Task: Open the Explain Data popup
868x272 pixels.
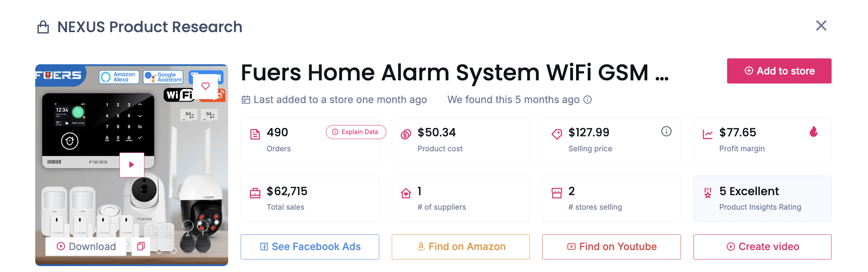Action: coord(355,132)
